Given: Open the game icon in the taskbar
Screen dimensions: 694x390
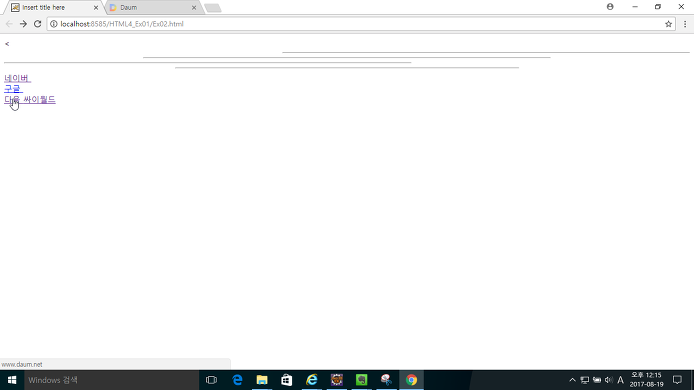Looking at the screenshot, I should tap(337, 380).
